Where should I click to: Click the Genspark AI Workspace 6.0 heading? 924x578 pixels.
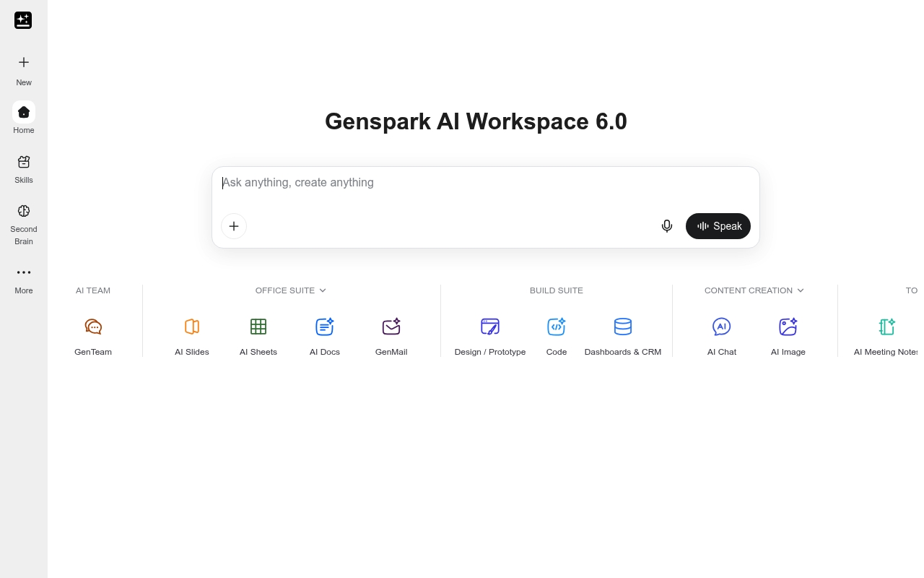coord(476,121)
